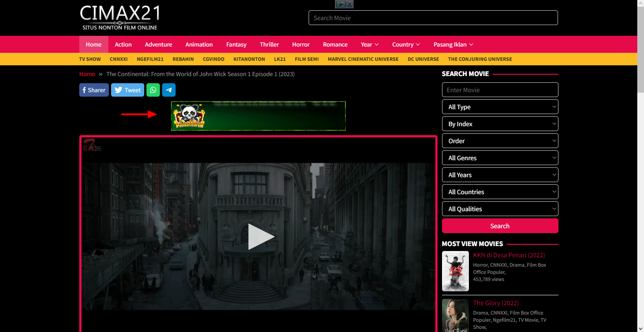Image resolution: width=644 pixels, height=332 pixels.
Task: Focus the top Search Movie field
Action: coord(433,18)
